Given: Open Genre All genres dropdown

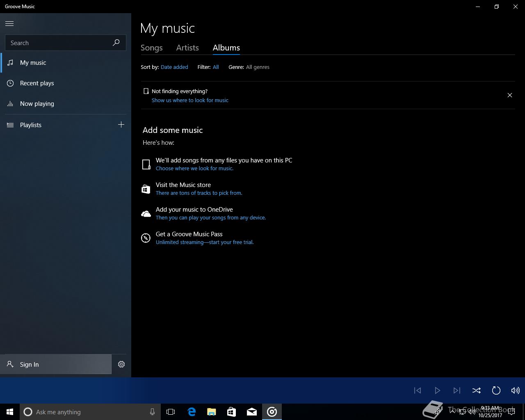Looking at the screenshot, I should 258,67.
